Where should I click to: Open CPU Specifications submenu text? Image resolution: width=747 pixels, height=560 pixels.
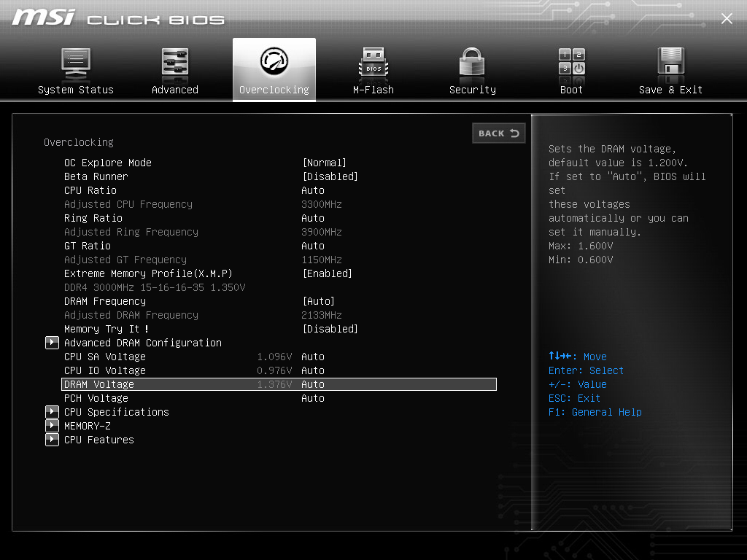pyautogui.click(x=117, y=412)
